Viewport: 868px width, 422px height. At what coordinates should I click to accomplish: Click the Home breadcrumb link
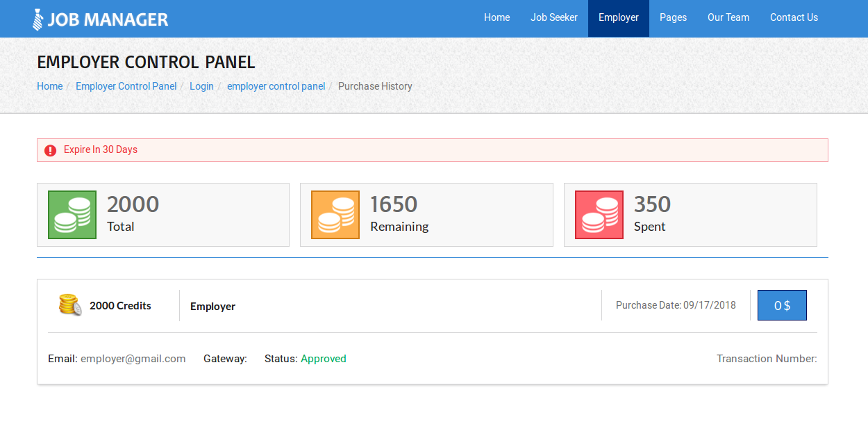pyautogui.click(x=50, y=86)
